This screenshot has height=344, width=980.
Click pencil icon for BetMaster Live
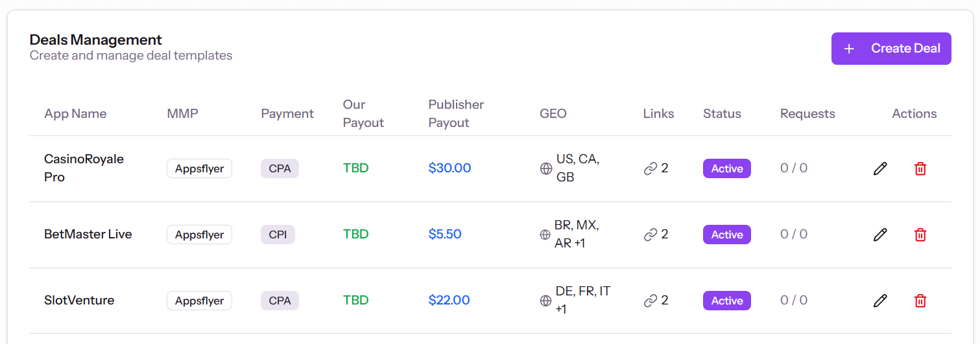(x=880, y=235)
